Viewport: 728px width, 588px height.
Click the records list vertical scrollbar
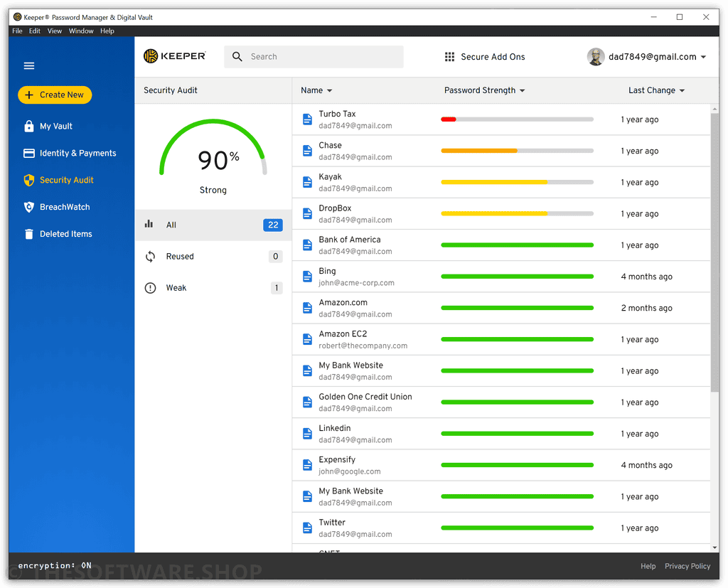[x=714, y=251]
